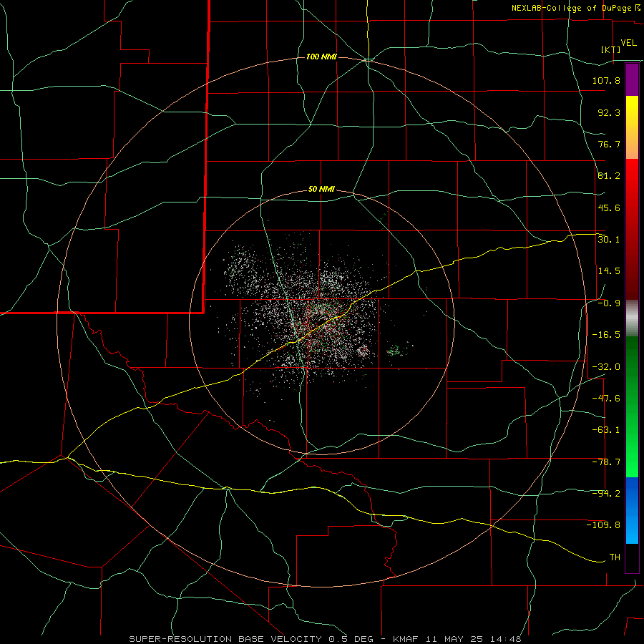Click the -47.6 legend value
This screenshot has width=644, height=644.
pos(606,399)
